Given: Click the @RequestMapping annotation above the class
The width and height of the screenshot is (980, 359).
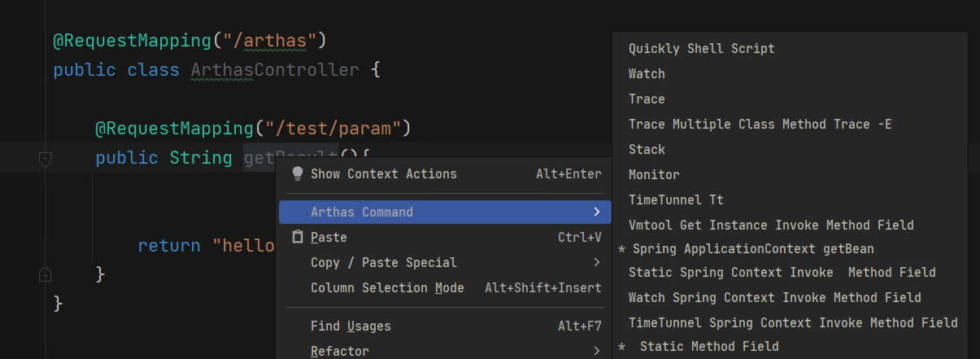Looking at the screenshot, I should [x=133, y=39].
